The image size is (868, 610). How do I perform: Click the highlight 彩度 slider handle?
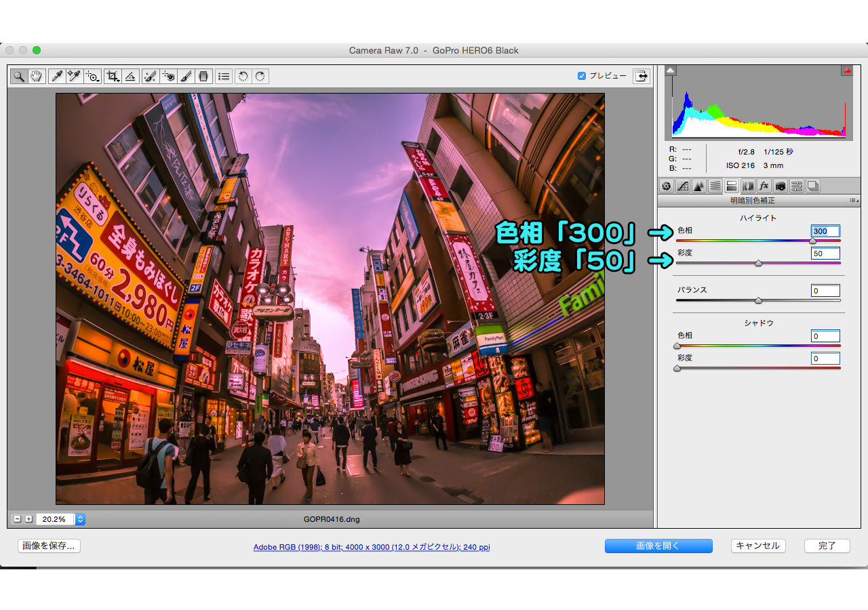758,263
